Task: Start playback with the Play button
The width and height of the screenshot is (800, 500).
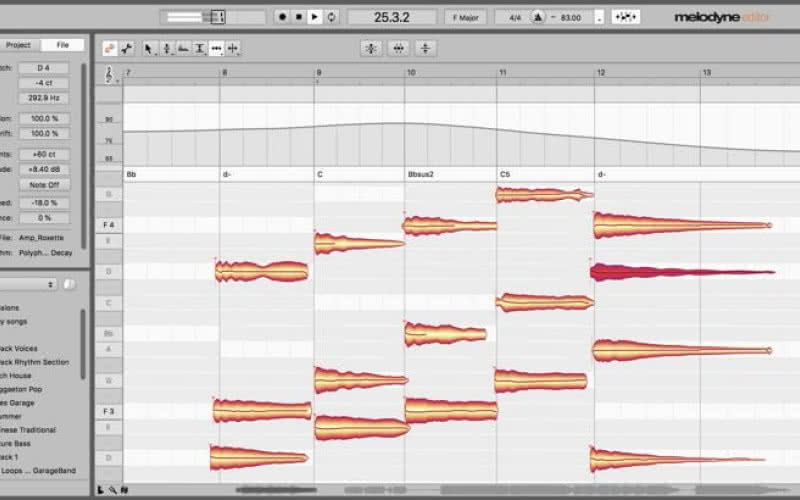Action: pos(315,17)
